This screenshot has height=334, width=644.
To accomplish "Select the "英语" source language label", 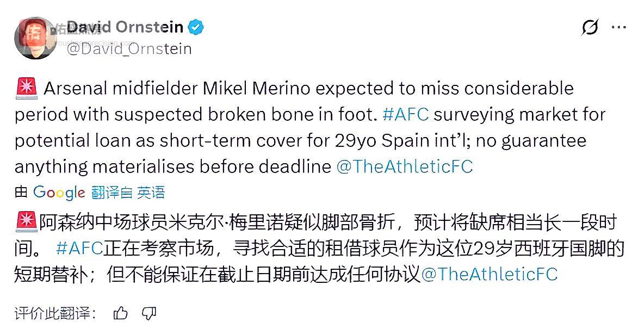I will tap(151, 192).
